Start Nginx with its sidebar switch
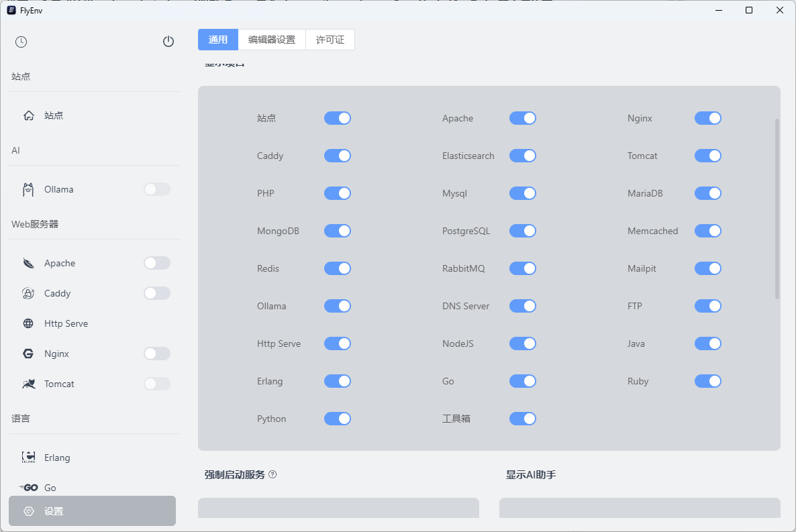The image size is (796, 532). pos(157,354)
